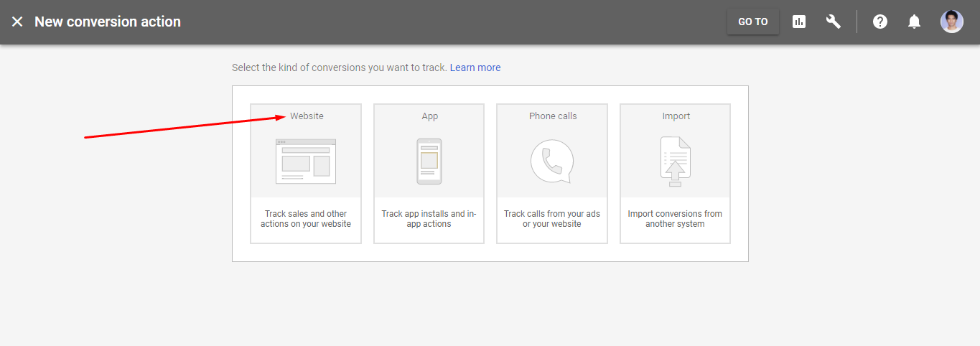The image size is (980, 346).
Task: Select the Import upload document icon
Action: point(675,162)
